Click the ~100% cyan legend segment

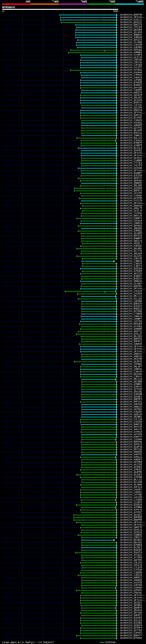(130, 4)
